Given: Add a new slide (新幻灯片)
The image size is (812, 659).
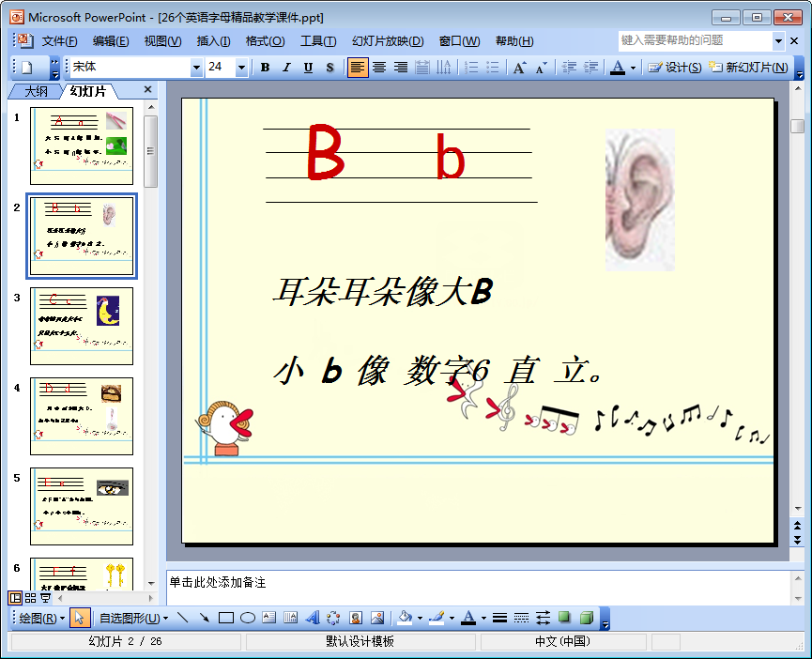Looking at the screenshot, I should tap(748, 68).
